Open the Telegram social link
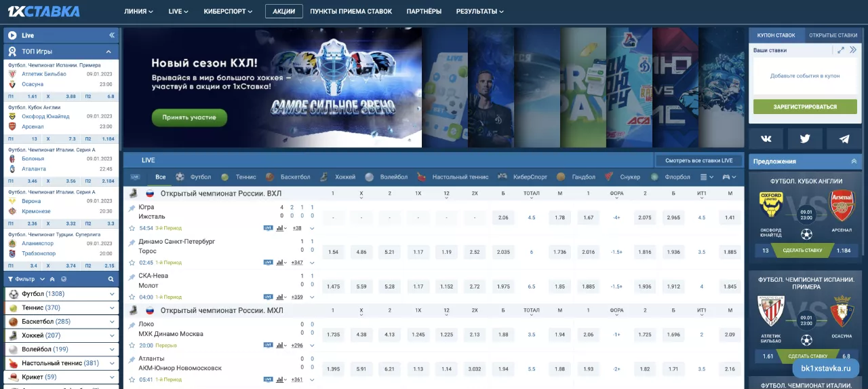The image size is (868, 389). [x=844, y=138]
